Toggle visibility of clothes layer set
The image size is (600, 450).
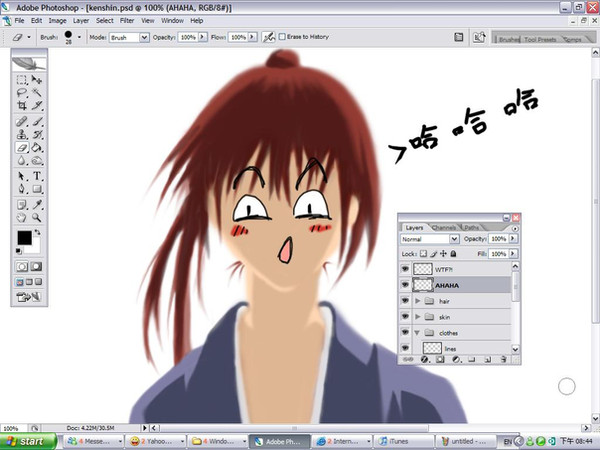(405, 333)
